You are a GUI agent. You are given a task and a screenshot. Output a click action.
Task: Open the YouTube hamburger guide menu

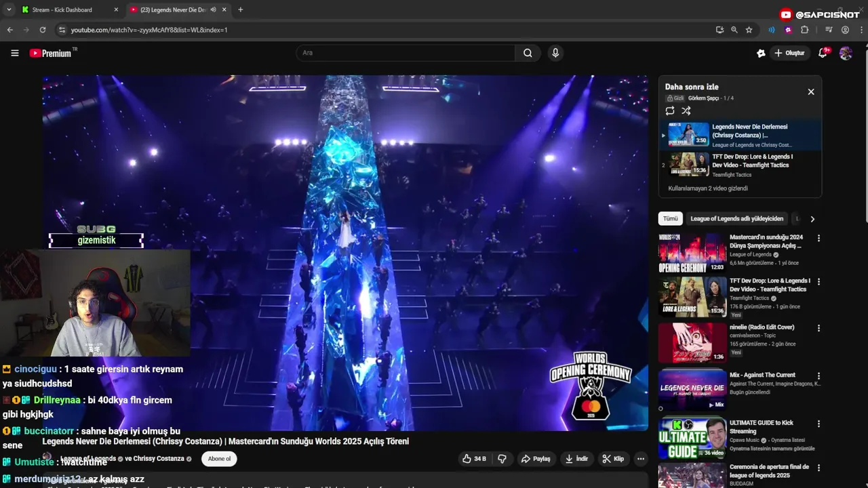[14, 53]
